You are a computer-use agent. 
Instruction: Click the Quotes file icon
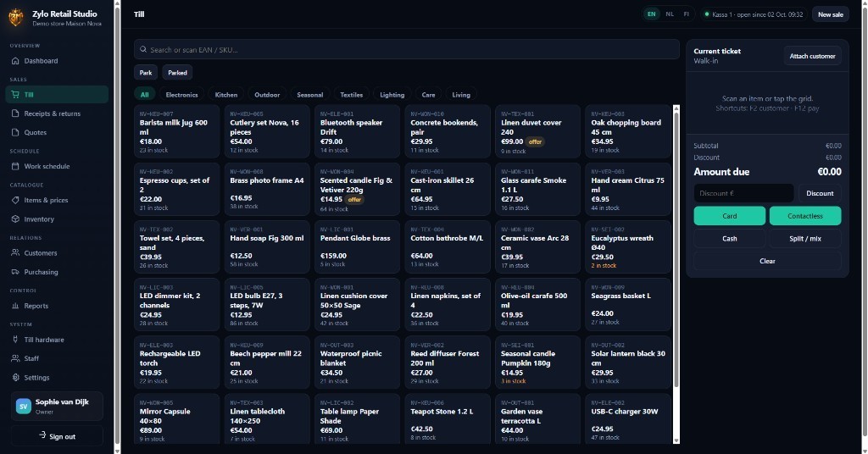[15, 132]
